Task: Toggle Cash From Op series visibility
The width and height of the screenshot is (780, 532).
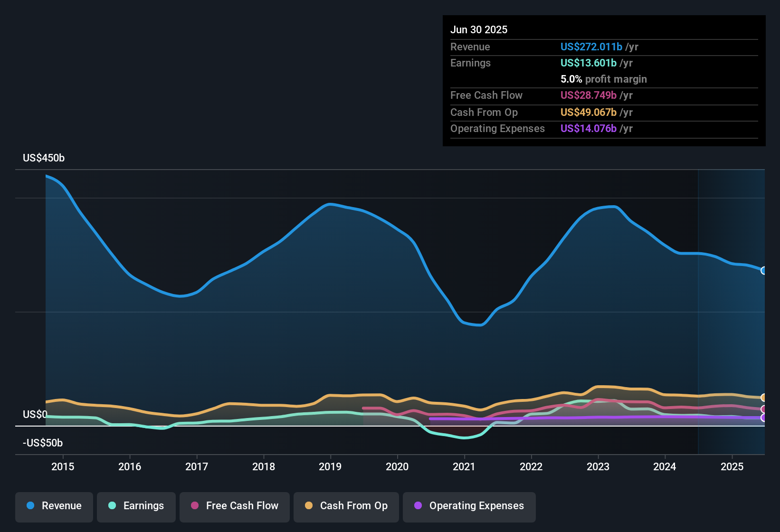Action: (346, 506)
